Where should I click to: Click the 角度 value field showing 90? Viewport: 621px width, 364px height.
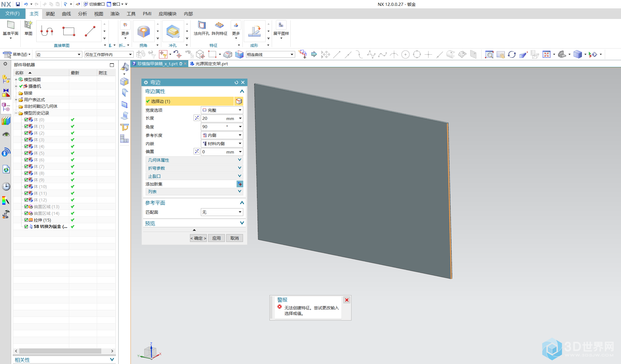click(x=213, y=127)
